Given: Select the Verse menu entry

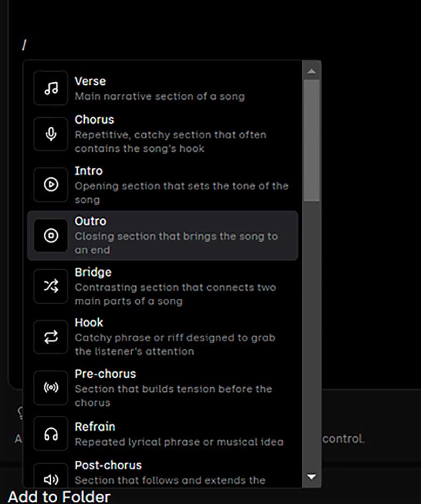Looking at the screenshot, I should click(162, 88).
